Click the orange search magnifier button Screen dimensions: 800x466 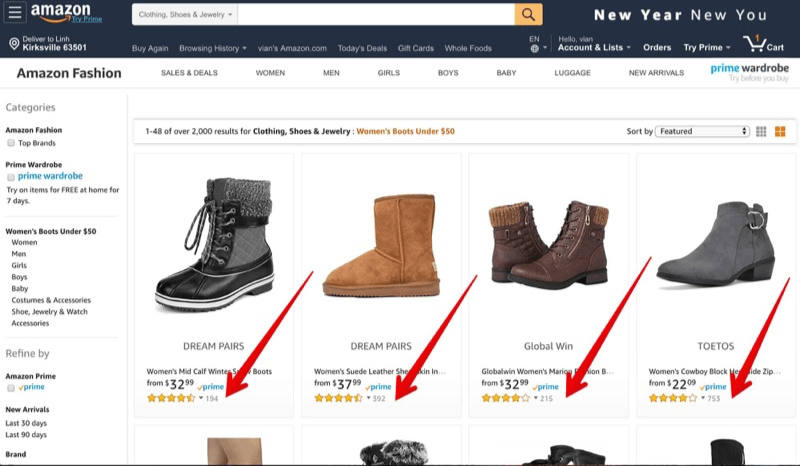point(528,15)
